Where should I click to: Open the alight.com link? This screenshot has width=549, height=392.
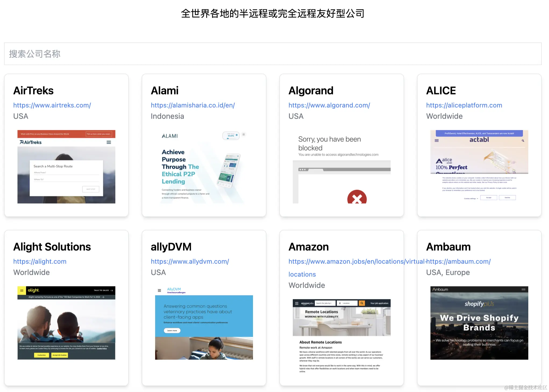click(x=40, y=261)
